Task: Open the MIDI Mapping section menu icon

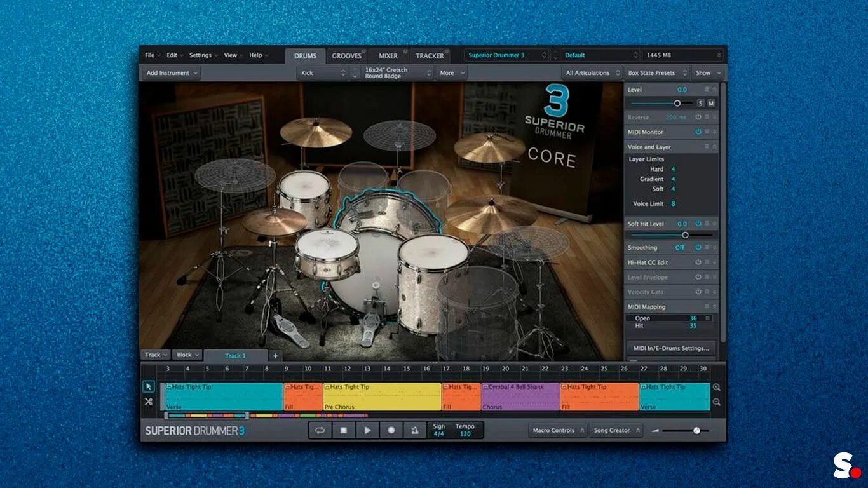Action: click(706, 307)
